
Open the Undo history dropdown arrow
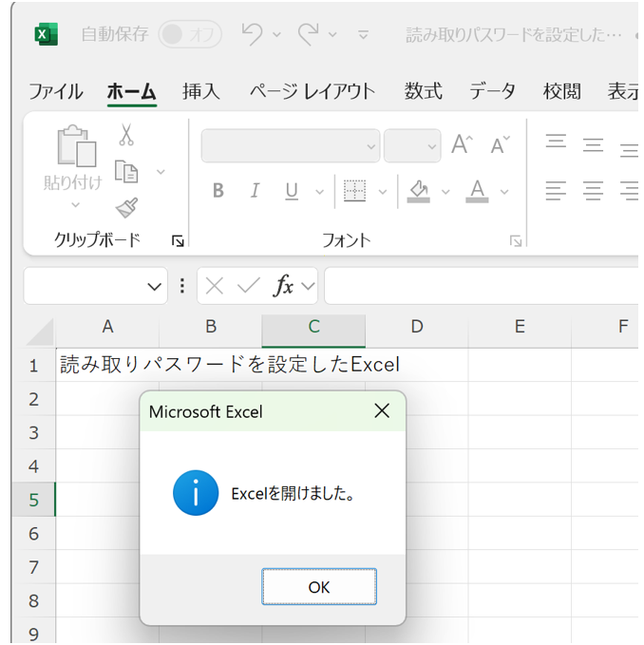(276, 34)
